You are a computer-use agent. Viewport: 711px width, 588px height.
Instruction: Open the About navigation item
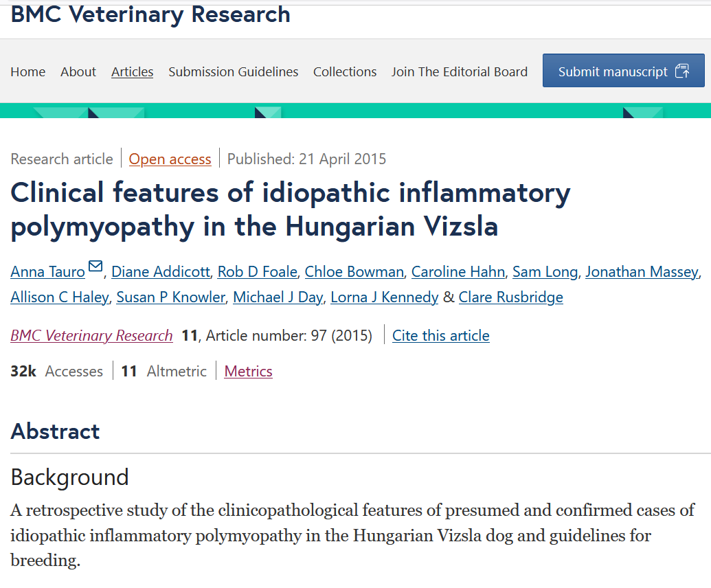78,72
